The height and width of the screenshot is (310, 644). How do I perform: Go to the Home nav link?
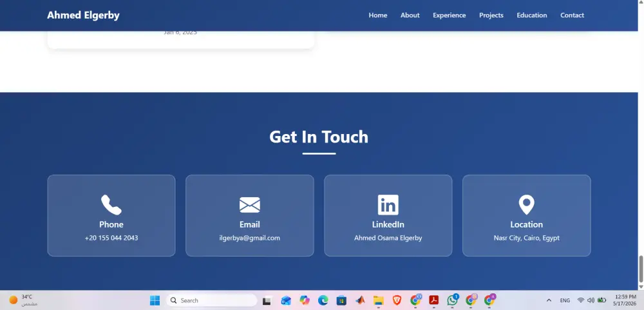pyautogui.click(x=378, y=15)
